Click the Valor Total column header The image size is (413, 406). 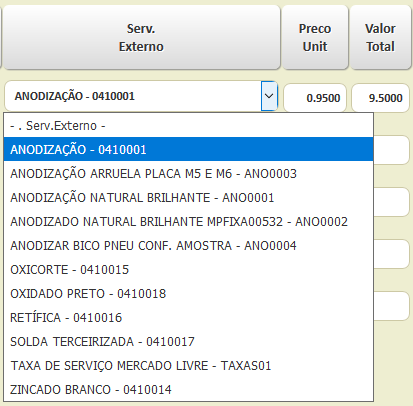(380, 37)
